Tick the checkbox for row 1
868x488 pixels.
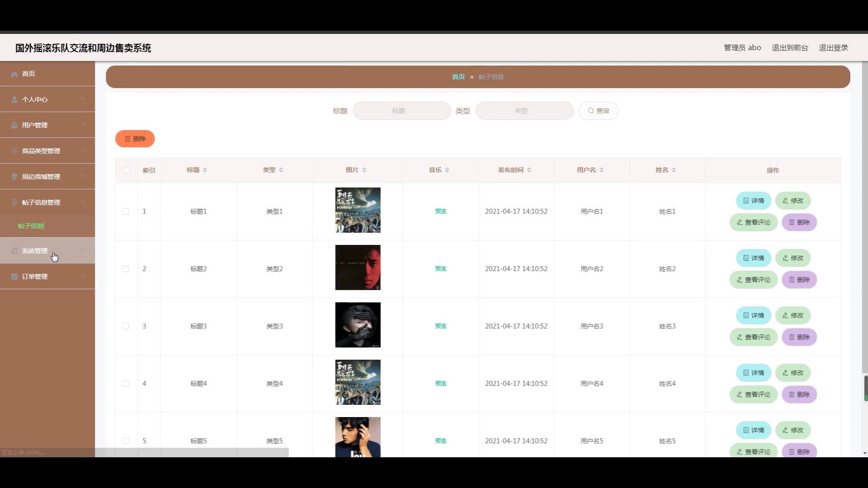click(126, 211)
